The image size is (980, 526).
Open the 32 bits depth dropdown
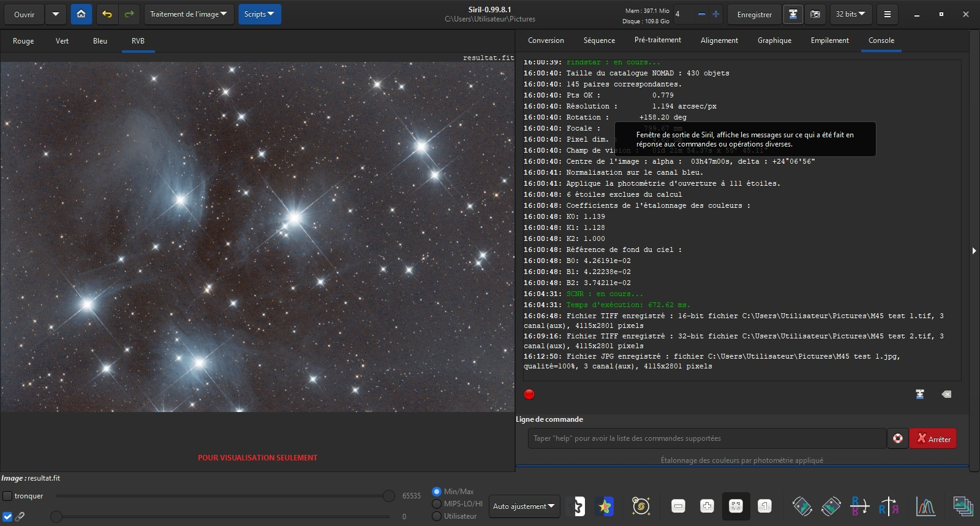(x=850, y=14)
